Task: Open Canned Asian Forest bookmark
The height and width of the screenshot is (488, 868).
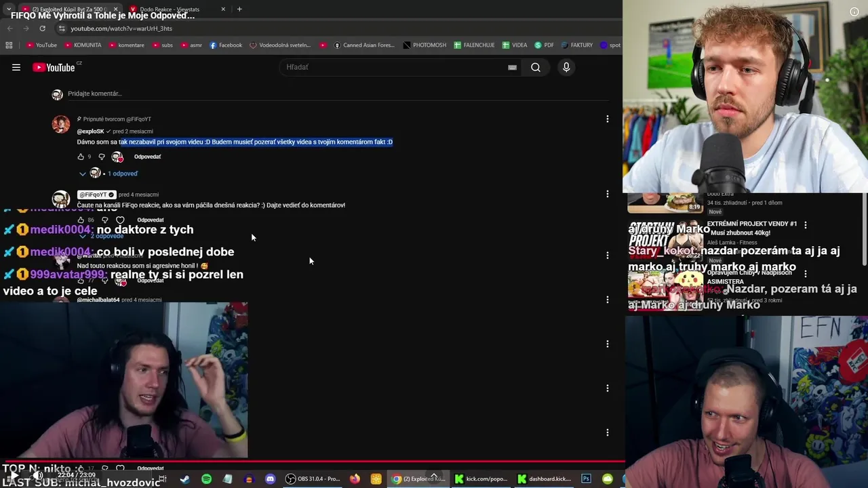Action: (x=364, y=45)
